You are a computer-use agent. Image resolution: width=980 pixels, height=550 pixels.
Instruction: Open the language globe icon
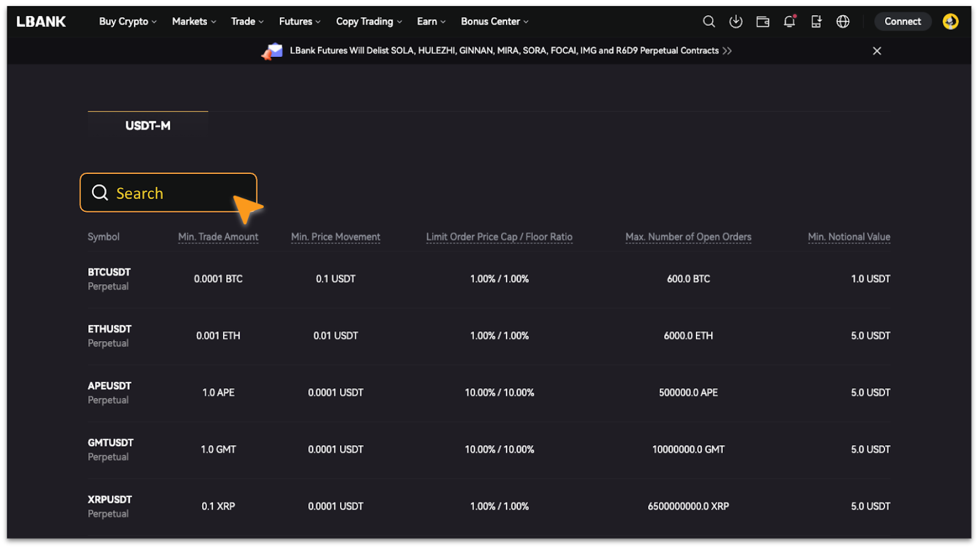[x=843, y=21]
